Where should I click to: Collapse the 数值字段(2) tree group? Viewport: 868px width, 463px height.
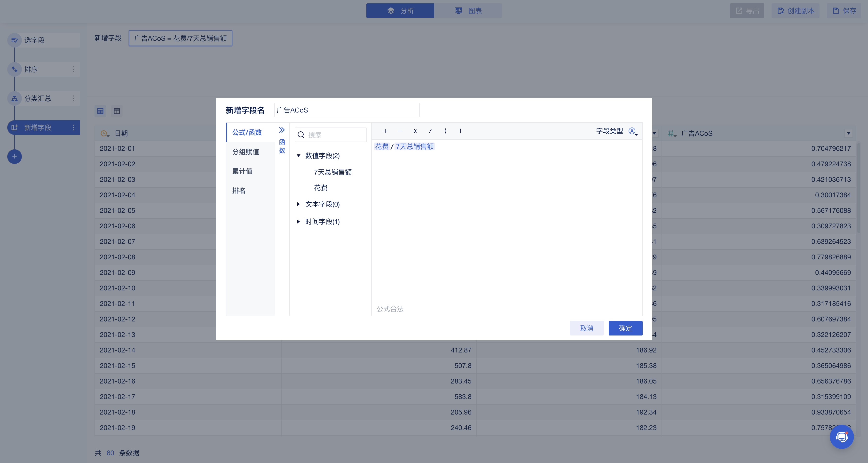point(299,156)
